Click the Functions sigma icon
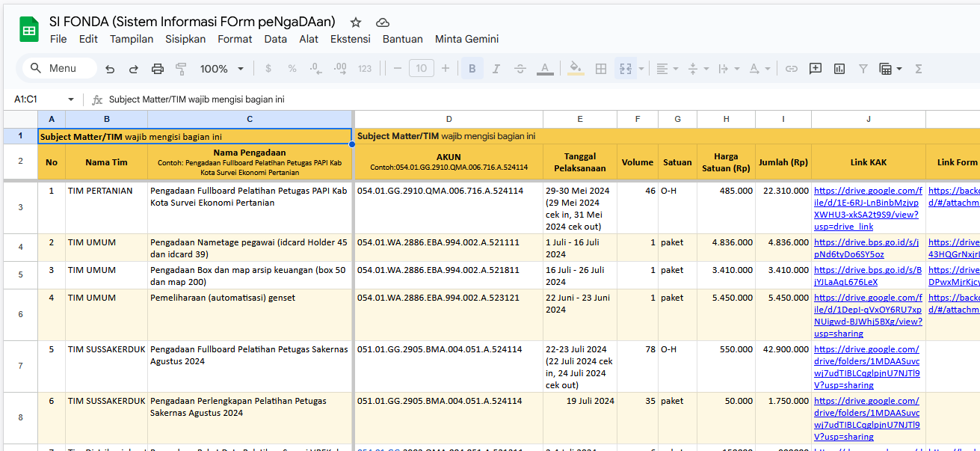The height and width of the screenshot is (451, 980). pyautogui.click(x=919, y=69)
